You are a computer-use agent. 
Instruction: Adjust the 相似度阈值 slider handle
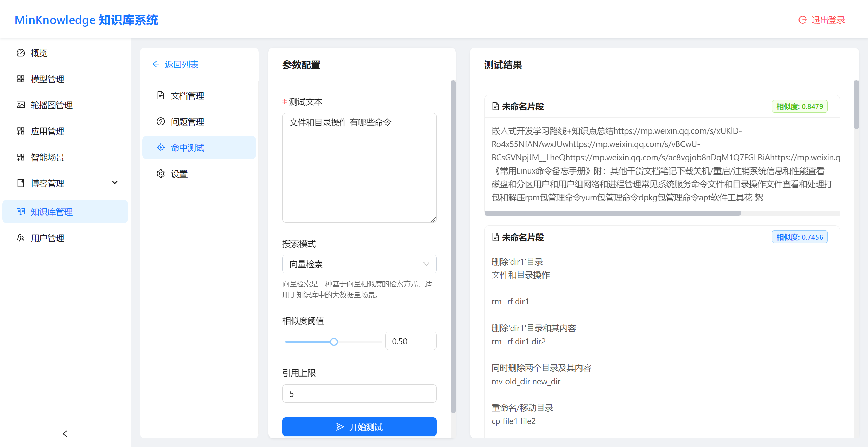coord(334,341)
